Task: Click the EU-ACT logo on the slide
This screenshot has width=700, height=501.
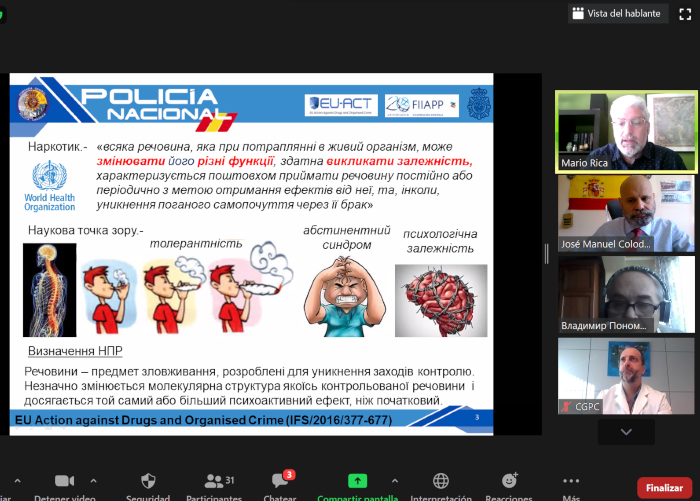Action: [x=341, y=105]
